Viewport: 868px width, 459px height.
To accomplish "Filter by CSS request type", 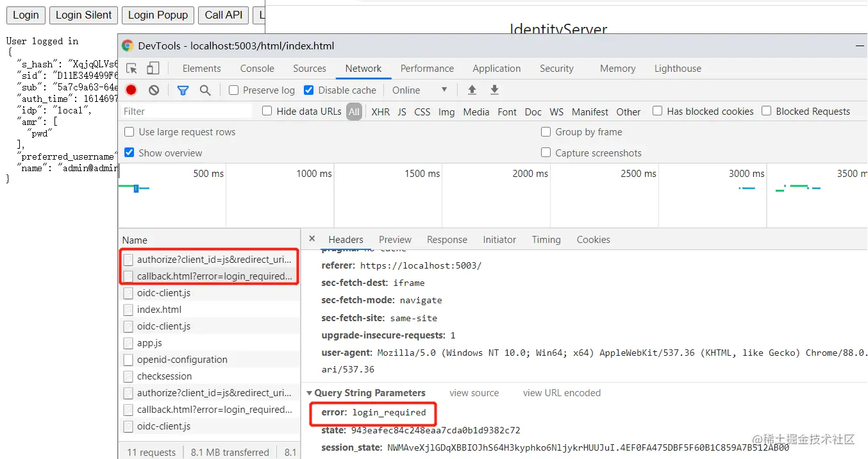I will click(x=422, y=112).
